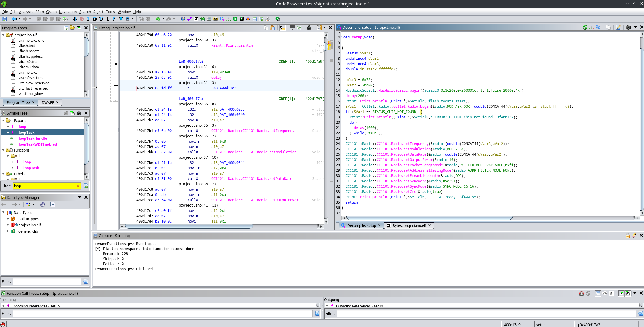Click the delay function link in the Listing

coord(216,78)
